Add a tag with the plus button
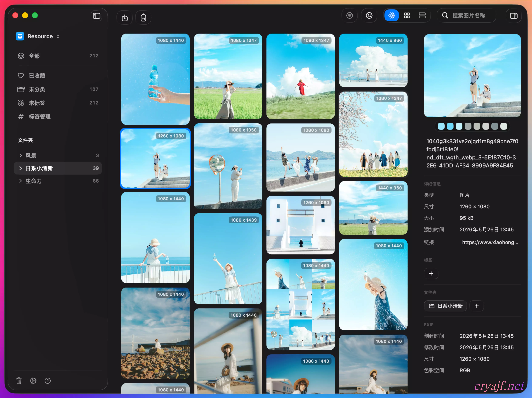The height and width of the screenshot is (398, 532). (x=431, y=273)
